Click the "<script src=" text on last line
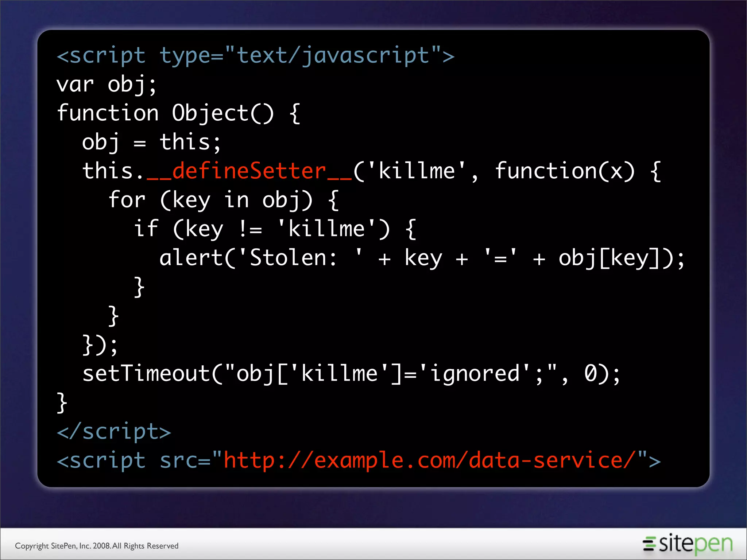747x560 pixels. (133, 460)
